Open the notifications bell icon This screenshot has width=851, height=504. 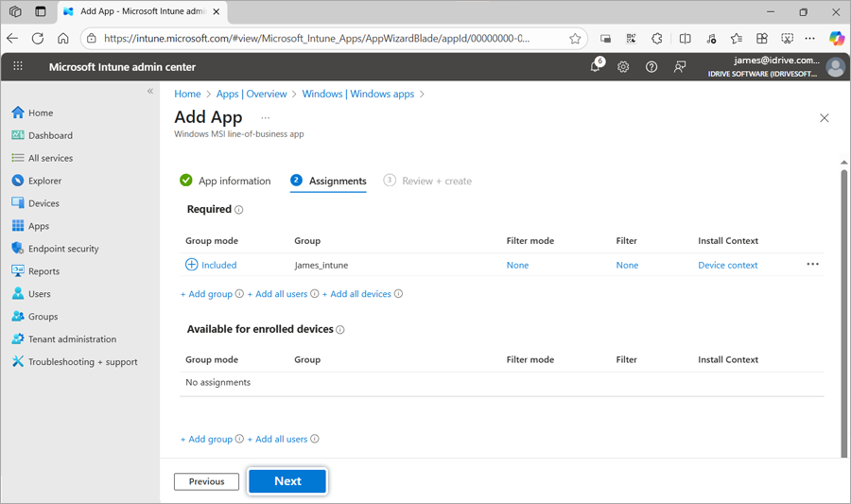pos(596,67)
